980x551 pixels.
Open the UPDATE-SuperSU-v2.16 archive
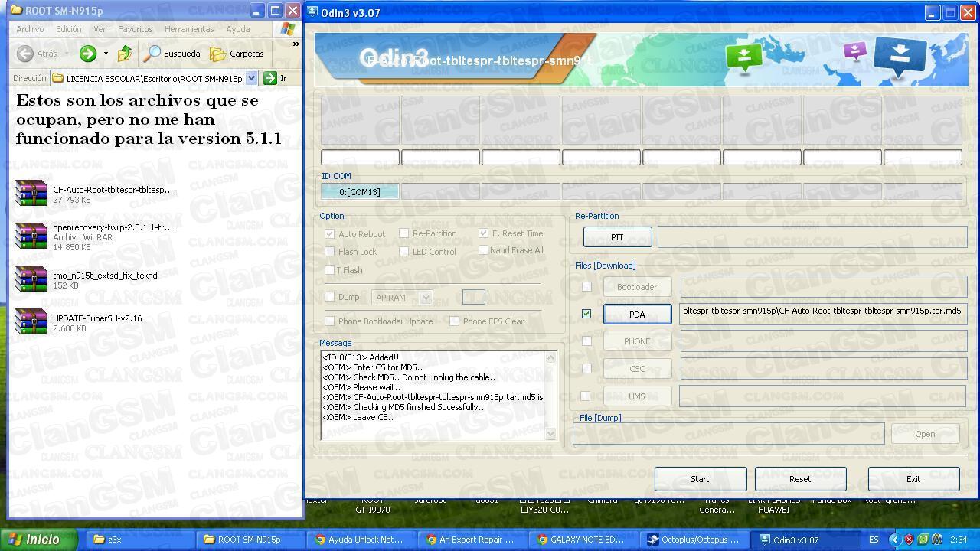coord(80,323)
